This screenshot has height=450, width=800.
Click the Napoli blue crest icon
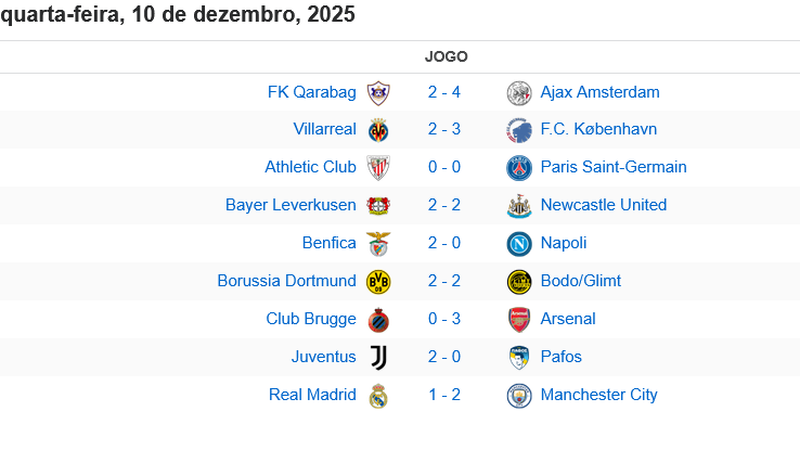[x=518, y=243]
